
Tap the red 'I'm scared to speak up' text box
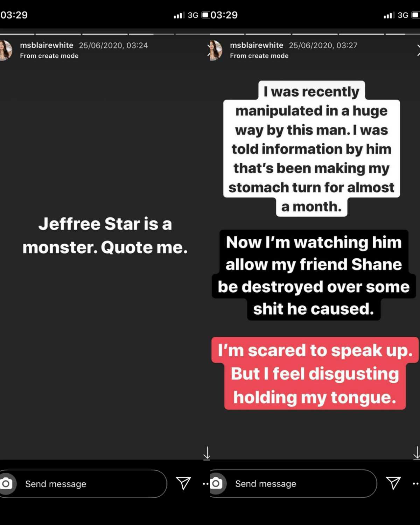pyautogui.click(x=315, y=373)
